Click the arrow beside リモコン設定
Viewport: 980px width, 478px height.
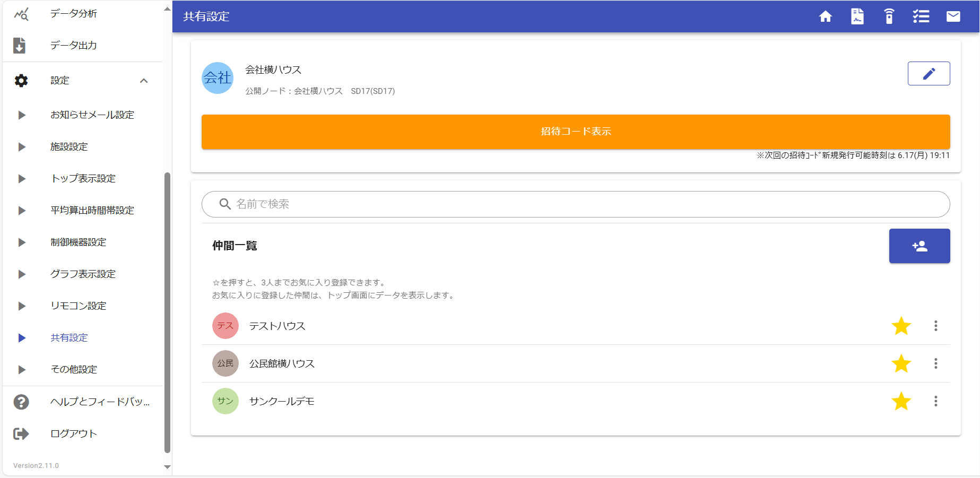pyautogui.click(x=22, y=306)
